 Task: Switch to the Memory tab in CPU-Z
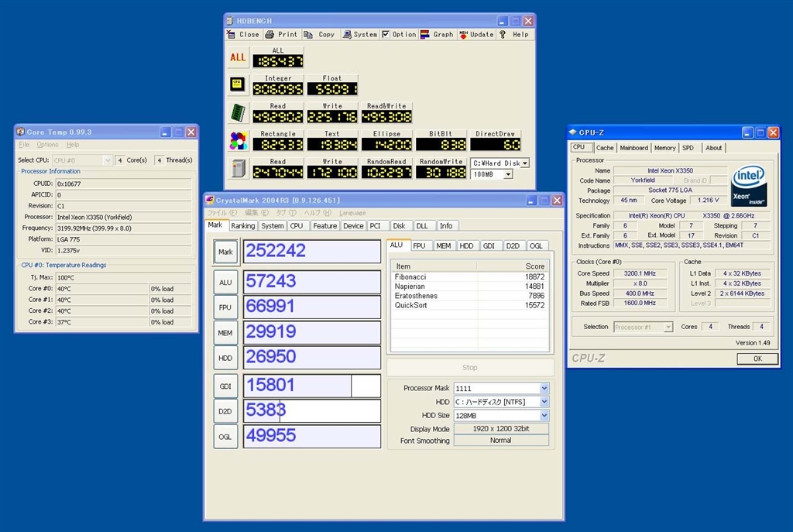click(x=664, y=148)
